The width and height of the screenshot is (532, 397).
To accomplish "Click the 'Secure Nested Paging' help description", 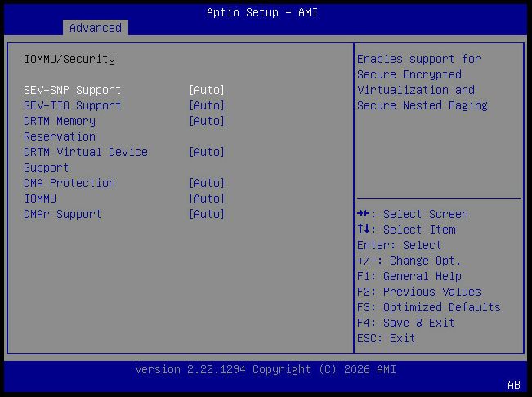I will [422, 105].
